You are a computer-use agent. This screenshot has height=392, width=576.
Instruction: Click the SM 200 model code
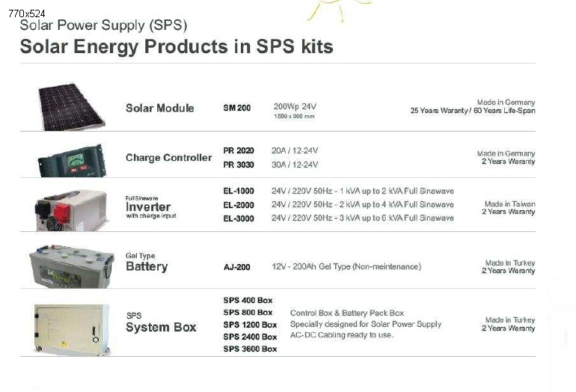[x=237, y=108]
